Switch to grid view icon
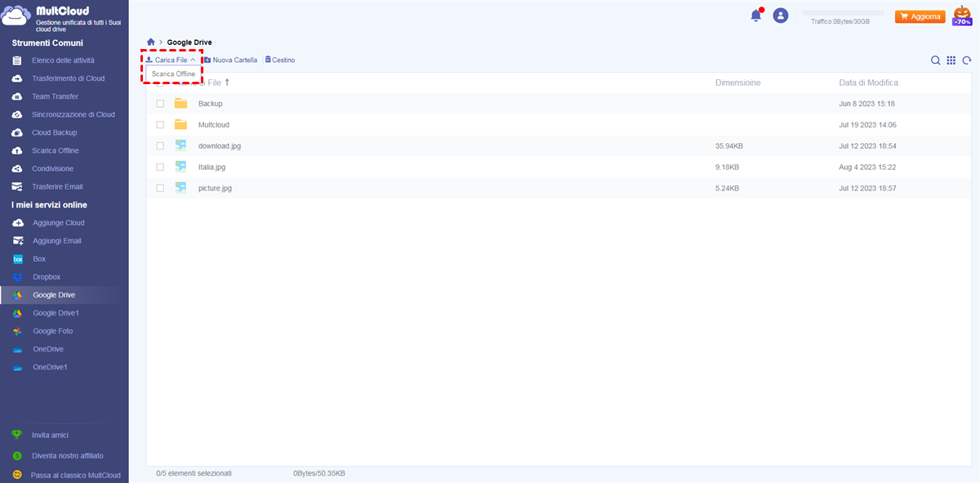Screen dimensions: 980x483 [x=951, y=60]
